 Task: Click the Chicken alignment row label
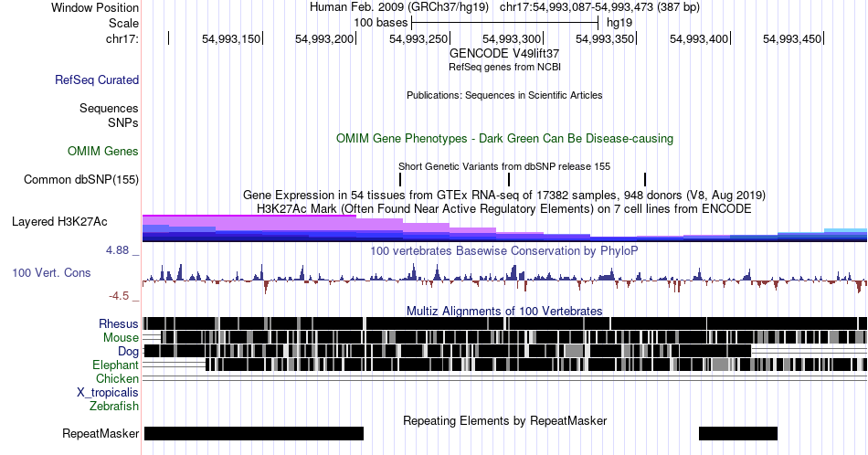(117, 378)
